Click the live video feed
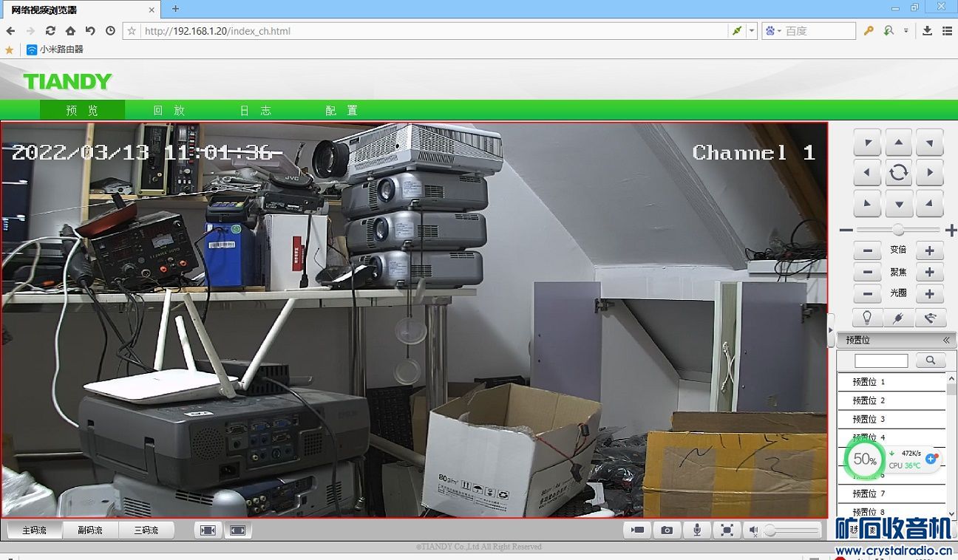The image size is (958, 560). [x=414, y=319]
